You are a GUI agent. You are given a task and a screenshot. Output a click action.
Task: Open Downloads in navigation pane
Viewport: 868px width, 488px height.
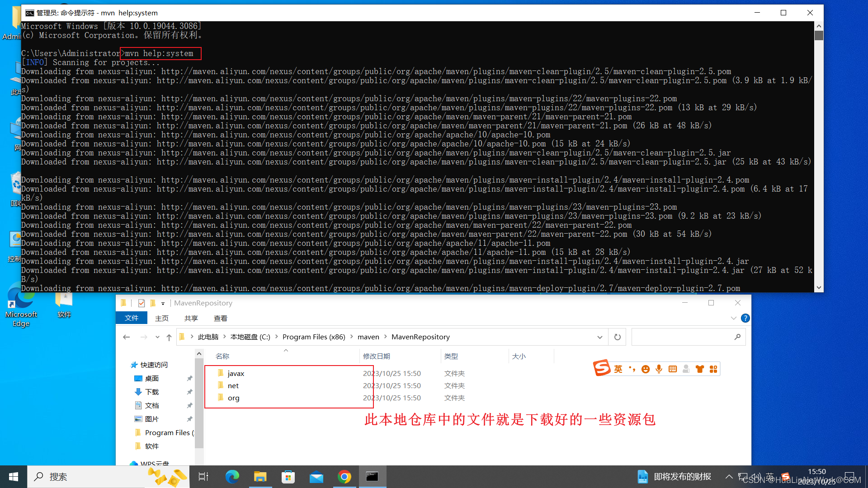coord(151,392)
